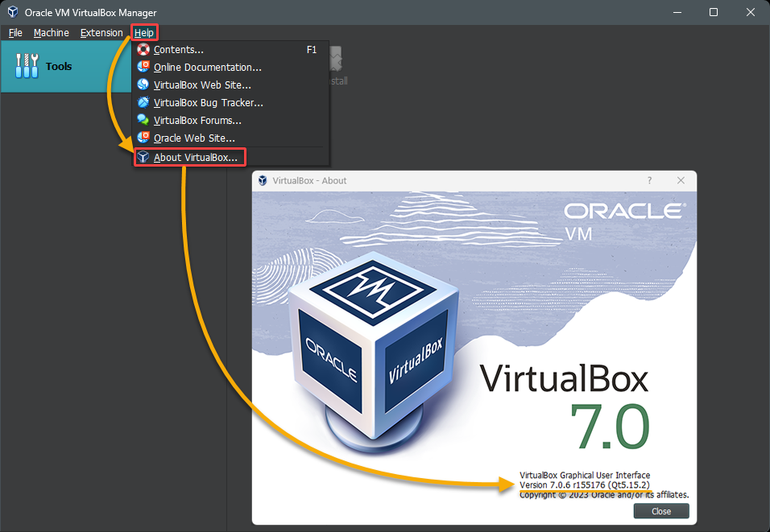Click VirtualBox Graphical User Interface text
Screen dimensions: 770x532
click(x=585, y=475)
